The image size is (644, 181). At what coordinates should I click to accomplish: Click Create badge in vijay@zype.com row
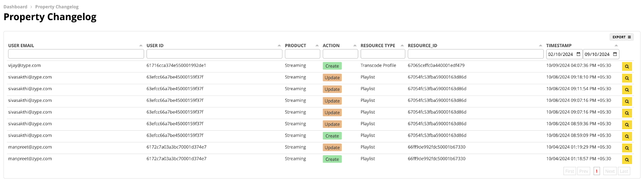pos(332,66)
